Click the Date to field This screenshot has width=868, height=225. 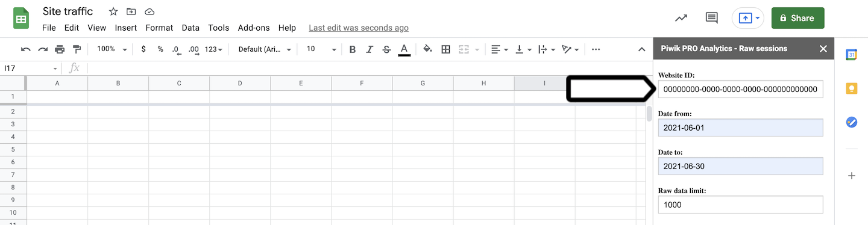pos(740,166)
